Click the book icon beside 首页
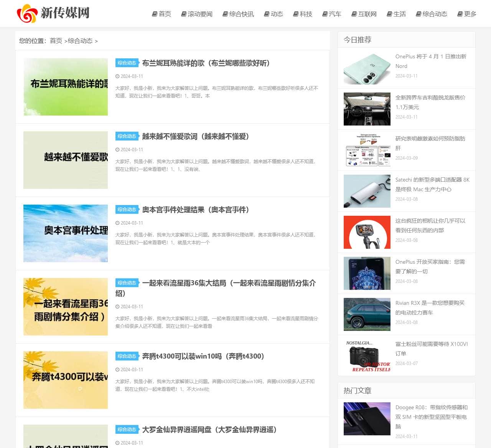 [x=155, y=14]
